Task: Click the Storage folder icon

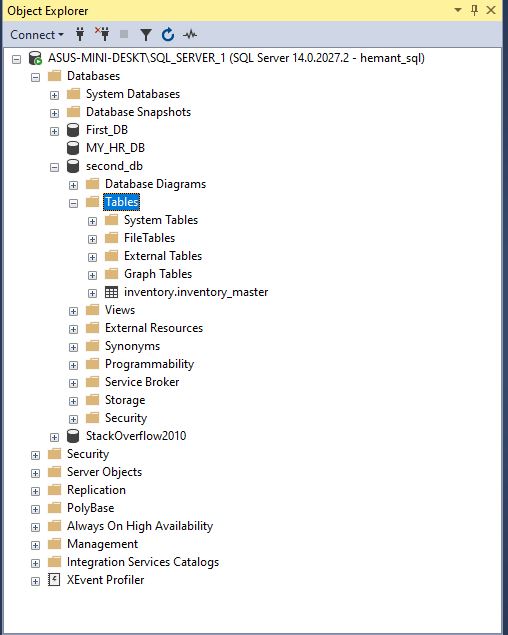Action: click(x=92, y=400)
